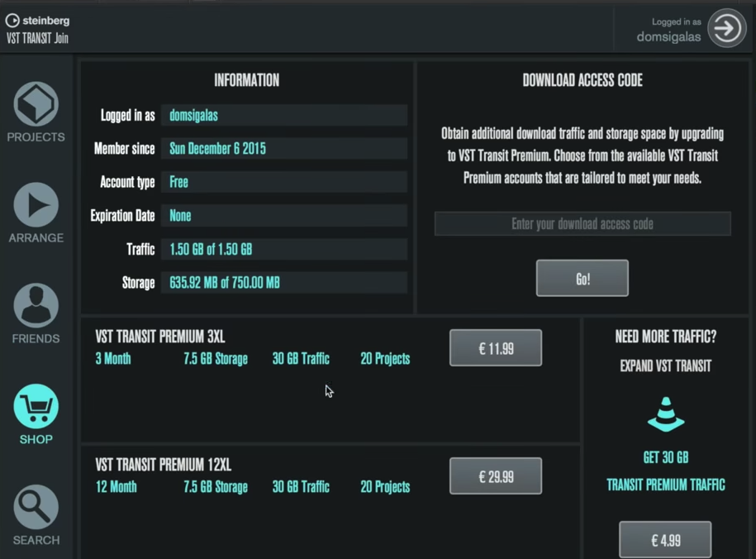This screenshot has height=559, width=756.
Task: Click the NEED MORE TRAFFIC? heading
Action: pos(666,337)
